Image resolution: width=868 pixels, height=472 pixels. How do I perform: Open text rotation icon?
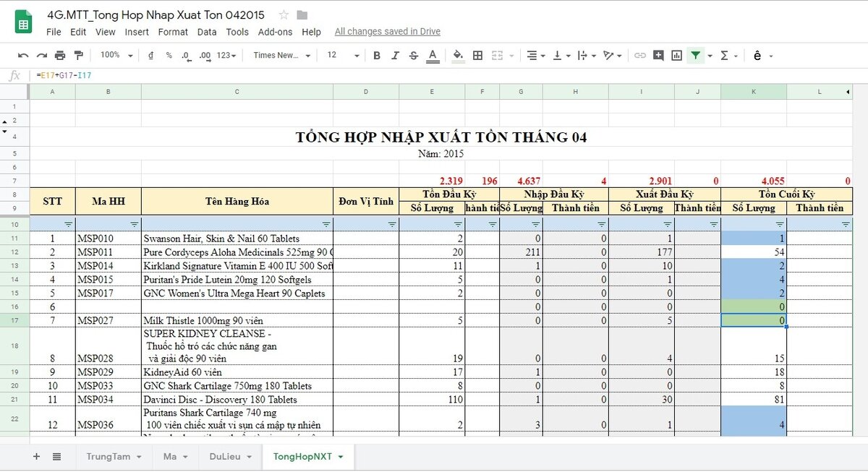(608, 56)
